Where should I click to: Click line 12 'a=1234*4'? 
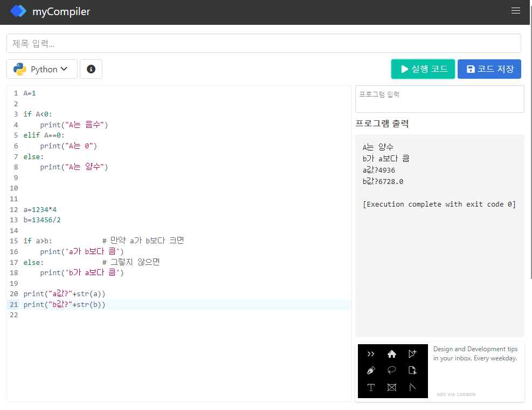(x=40, y=210)
